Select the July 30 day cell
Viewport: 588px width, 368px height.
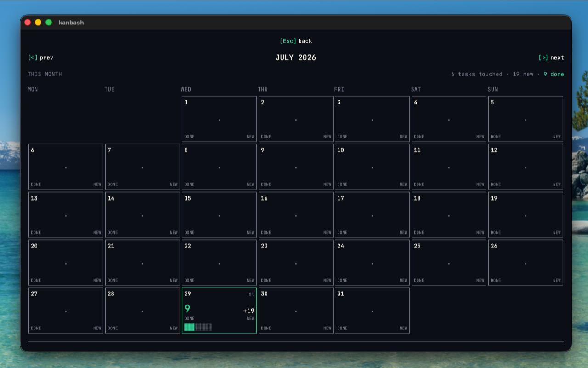(x=296, y=310)
